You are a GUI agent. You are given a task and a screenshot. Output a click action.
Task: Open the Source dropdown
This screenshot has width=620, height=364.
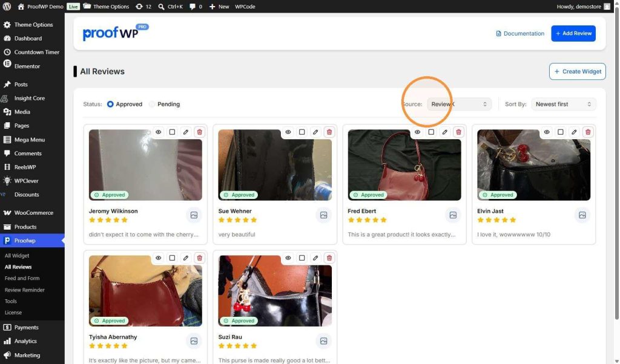point(459,104)
